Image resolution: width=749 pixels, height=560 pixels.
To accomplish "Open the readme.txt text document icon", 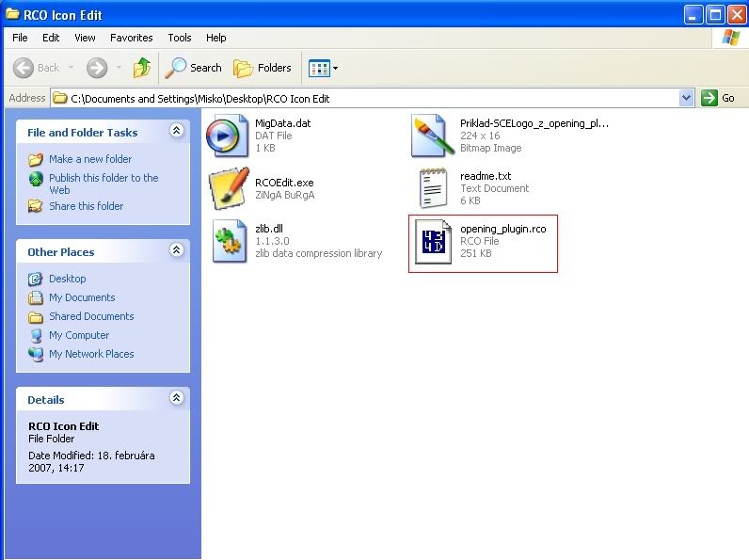I will tap(434, 188).
